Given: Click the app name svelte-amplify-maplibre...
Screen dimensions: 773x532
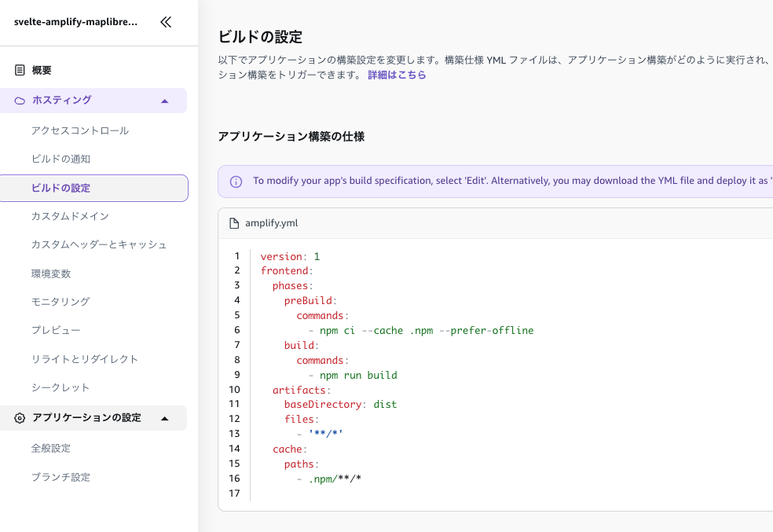Looking at the screenshot, I should (75, 22).
